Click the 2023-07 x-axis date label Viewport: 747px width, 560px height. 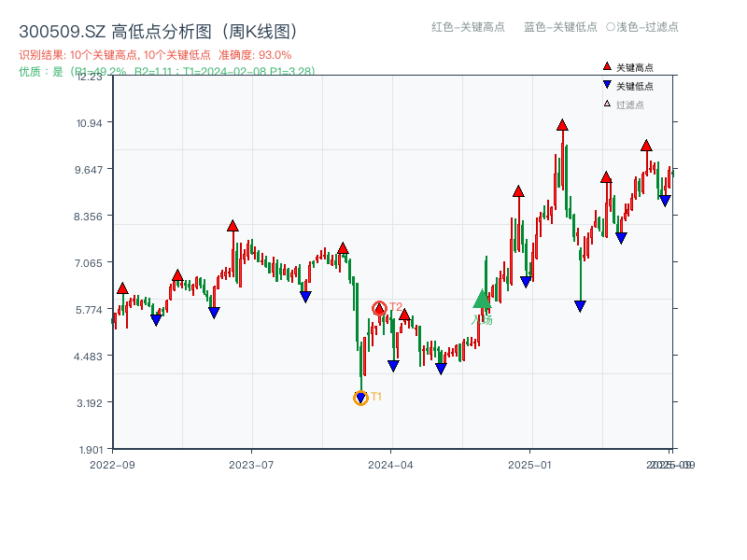pyautogui.click(x=252, y=464)
